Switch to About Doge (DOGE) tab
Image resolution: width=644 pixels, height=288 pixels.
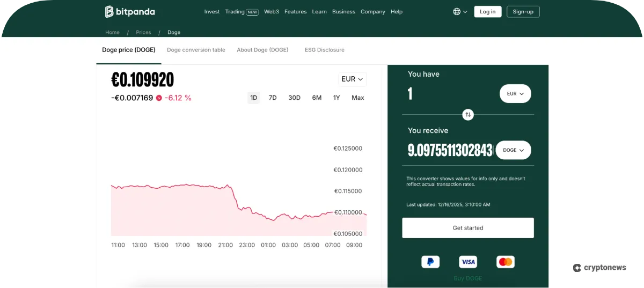coord(263,50)
